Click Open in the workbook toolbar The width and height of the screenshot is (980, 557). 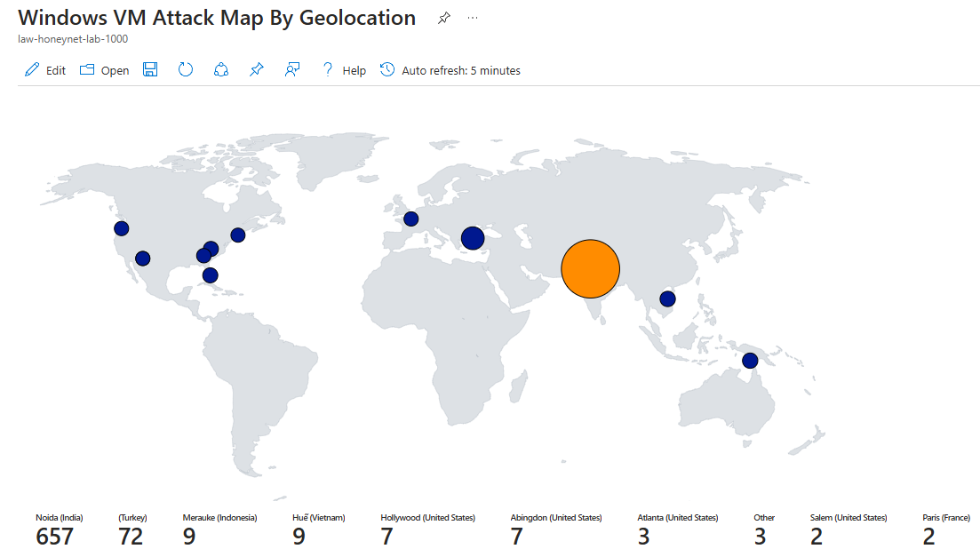[115, 69]
